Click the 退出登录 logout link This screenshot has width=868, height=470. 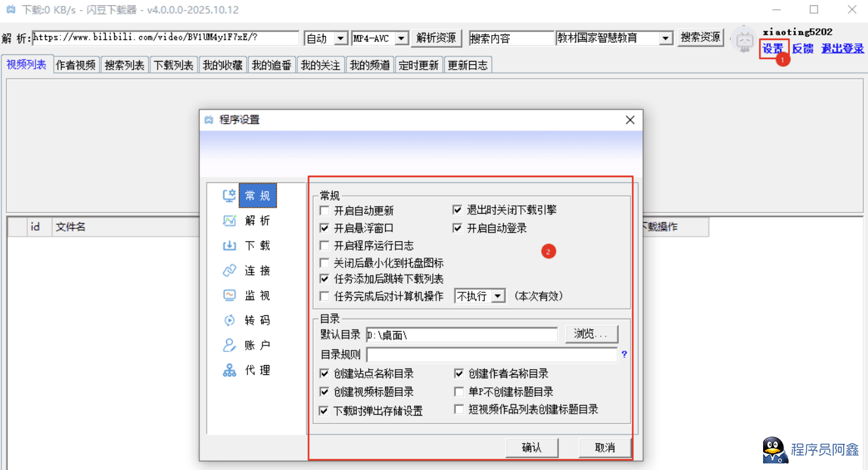point(842,49)
